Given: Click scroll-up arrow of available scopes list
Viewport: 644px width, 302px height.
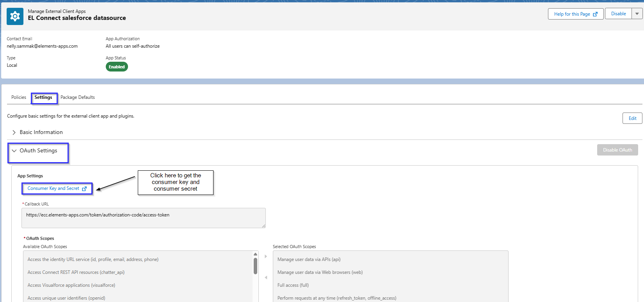Looking at the screenshot, I should pos(256,254).
